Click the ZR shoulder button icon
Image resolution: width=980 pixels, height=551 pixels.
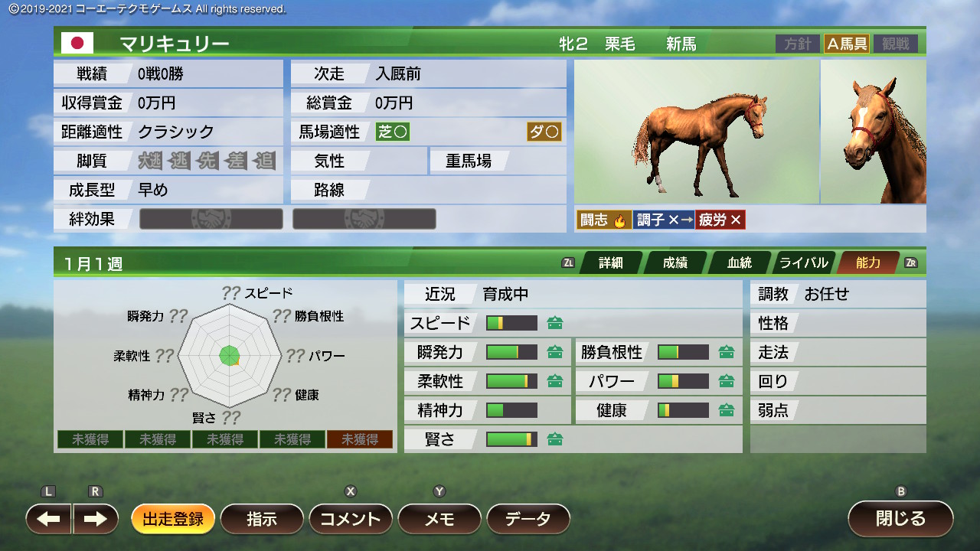(x=911, y=262)
